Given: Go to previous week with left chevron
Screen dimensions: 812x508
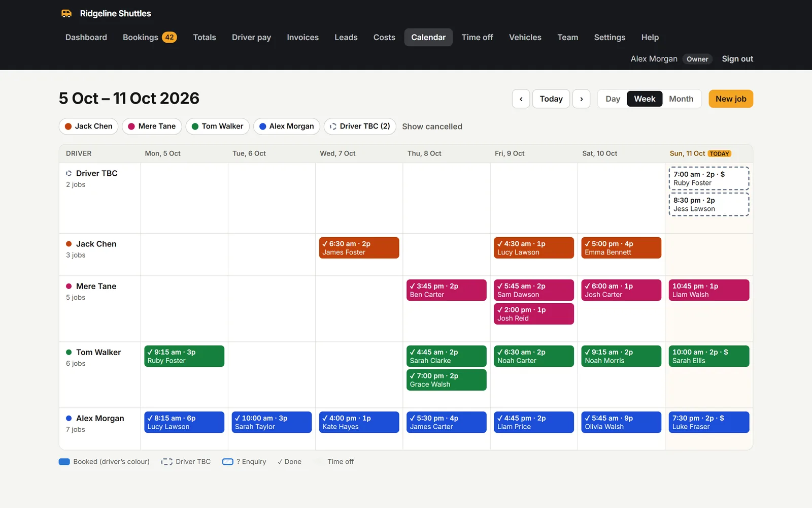Looking at the screenshot, I should [x=521, y=99].
